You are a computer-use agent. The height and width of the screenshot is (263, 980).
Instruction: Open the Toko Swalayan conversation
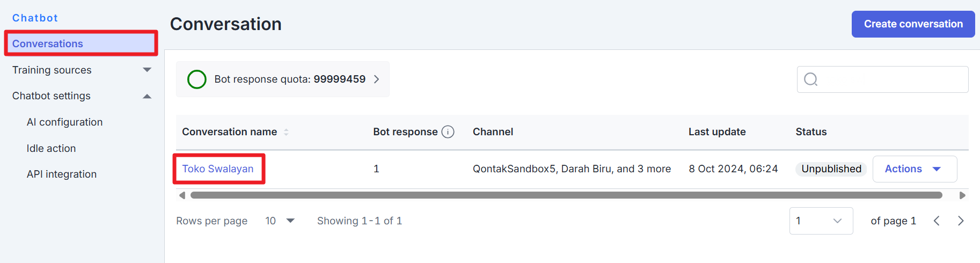[217, 169]
